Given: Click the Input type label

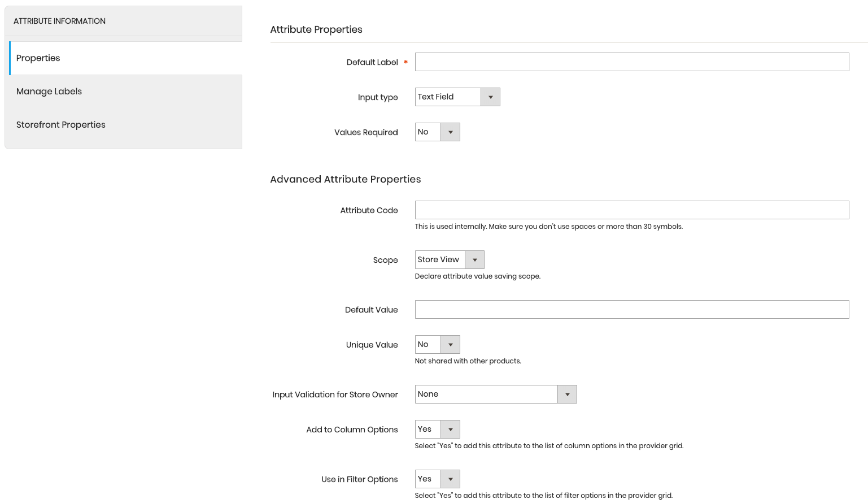Looking at the screenshot, I should point(378,97).
